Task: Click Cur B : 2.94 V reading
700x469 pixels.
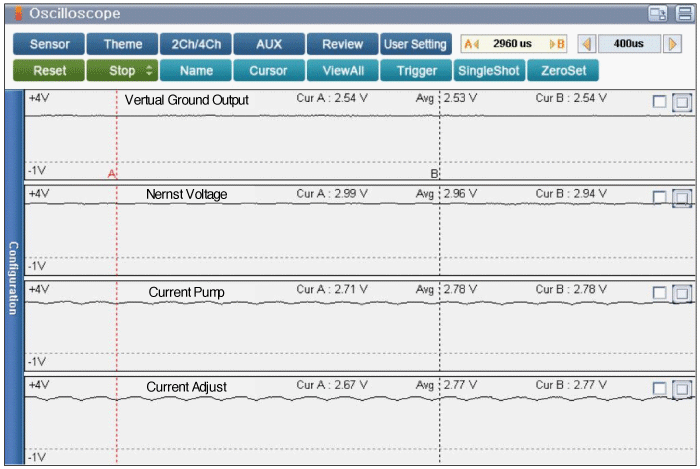Action: pyautogui.click(x=571, y=194)
